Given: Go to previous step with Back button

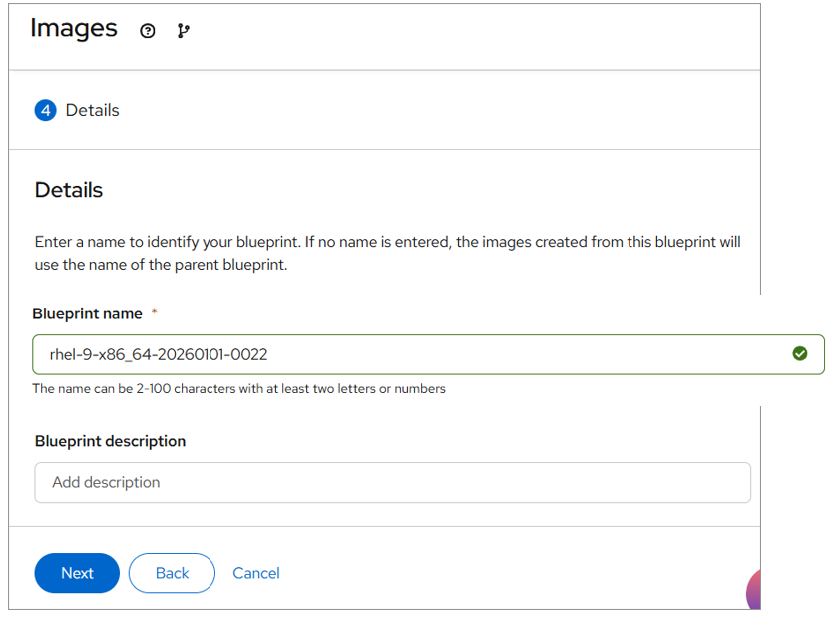Looking at the screenshot, I should click(172, 573).
